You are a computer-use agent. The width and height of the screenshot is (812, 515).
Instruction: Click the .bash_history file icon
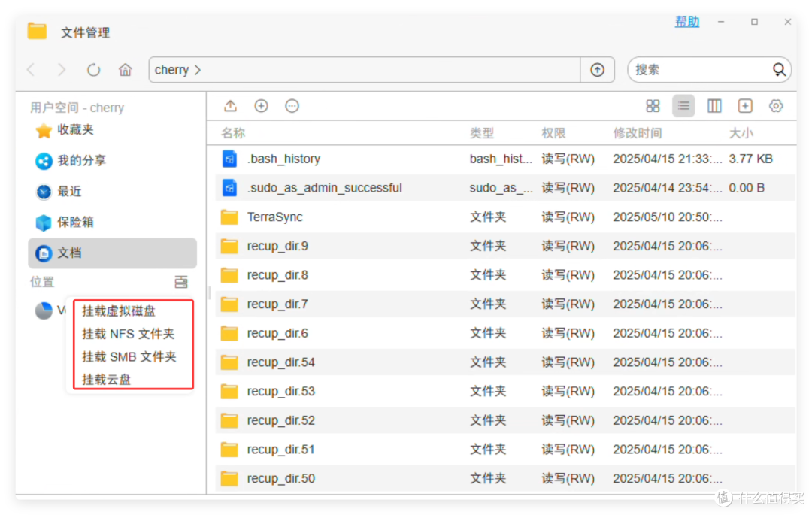click(229, 159)
